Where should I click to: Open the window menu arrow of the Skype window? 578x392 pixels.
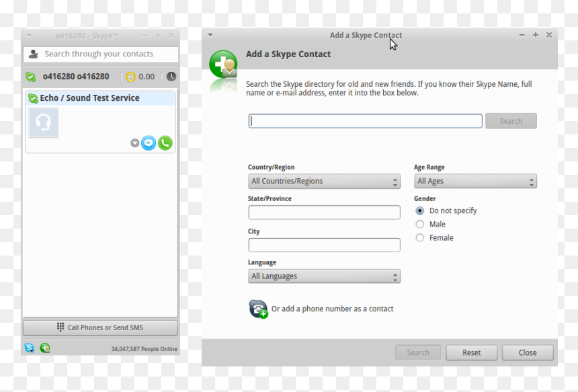29,36
